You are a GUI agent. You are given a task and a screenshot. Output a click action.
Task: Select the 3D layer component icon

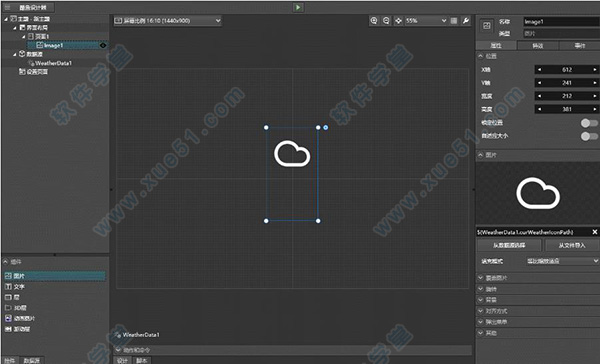[8, 307]
